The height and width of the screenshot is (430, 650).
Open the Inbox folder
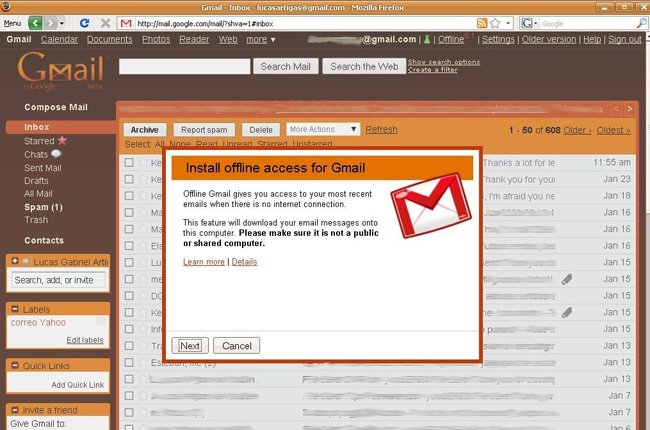36,127
